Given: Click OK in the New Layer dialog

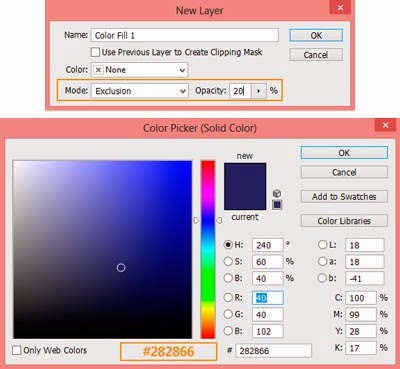Looking at the screenshot, I should coord(316,35).
